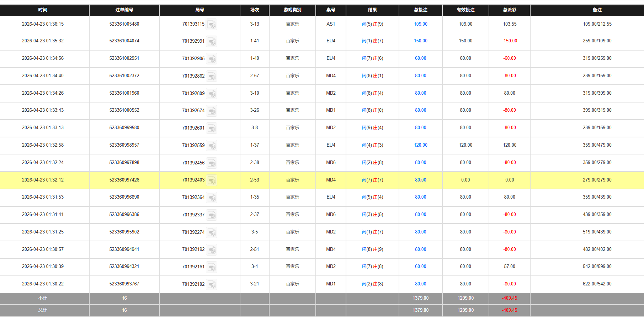644x326 pixels.
Task: Open 80.00 bet link in highlighted row
Action: pos(421,180)
